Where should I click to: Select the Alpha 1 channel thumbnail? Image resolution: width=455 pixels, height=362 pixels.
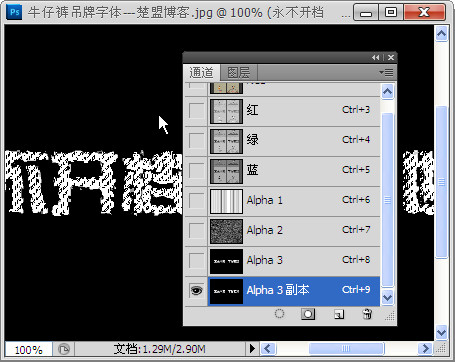226,201
